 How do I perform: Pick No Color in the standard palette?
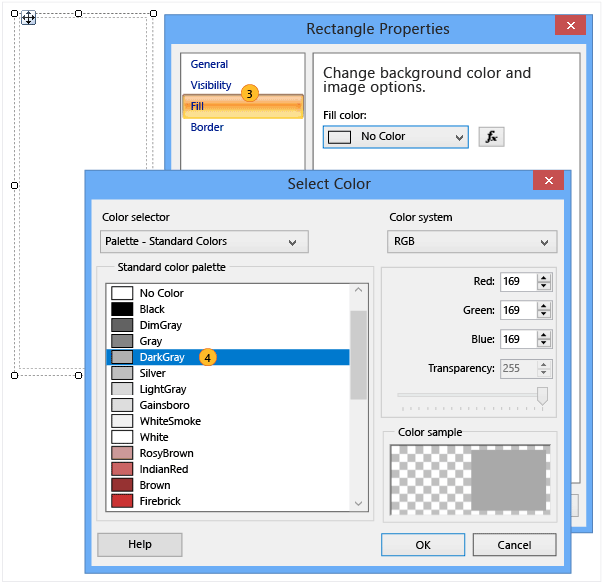click(228, 293)
